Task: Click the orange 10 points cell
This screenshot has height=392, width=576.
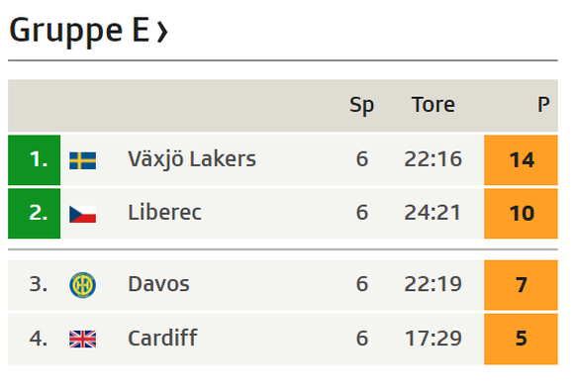Action: click(521, 214)
